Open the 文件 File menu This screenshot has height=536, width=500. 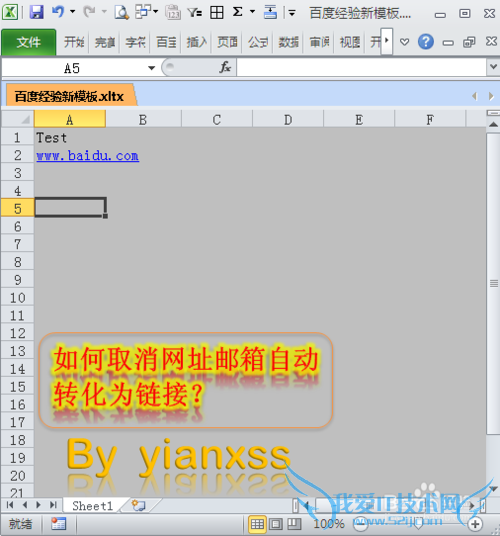[x=29, y=42]
